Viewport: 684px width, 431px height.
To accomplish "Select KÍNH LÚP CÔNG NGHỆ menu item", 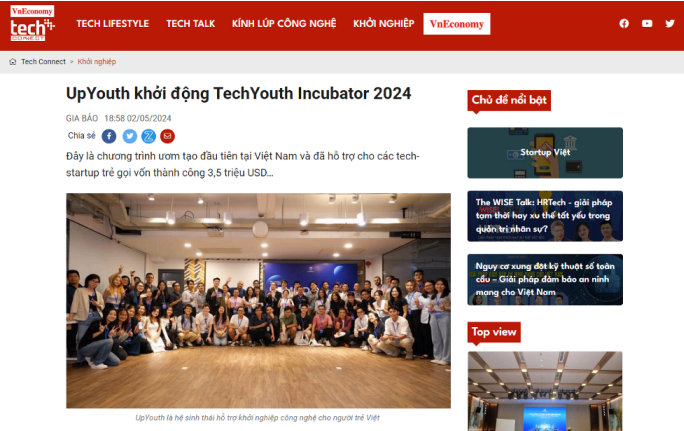I will 284,24.
